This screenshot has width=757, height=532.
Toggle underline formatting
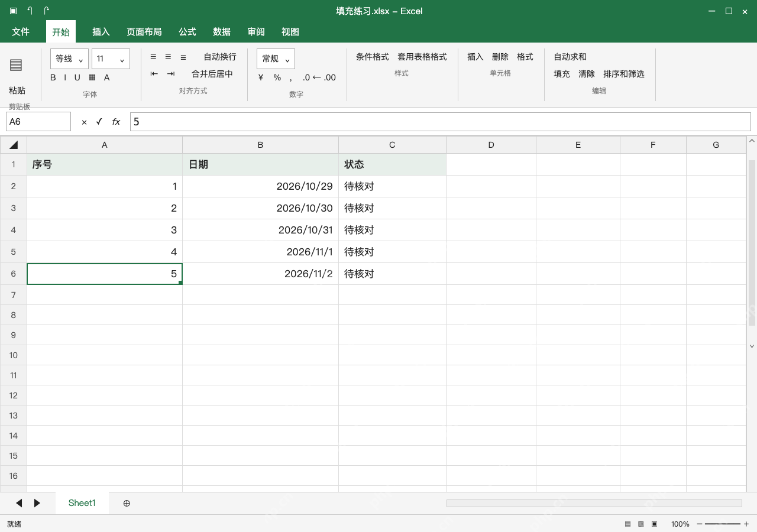(77, 77)
